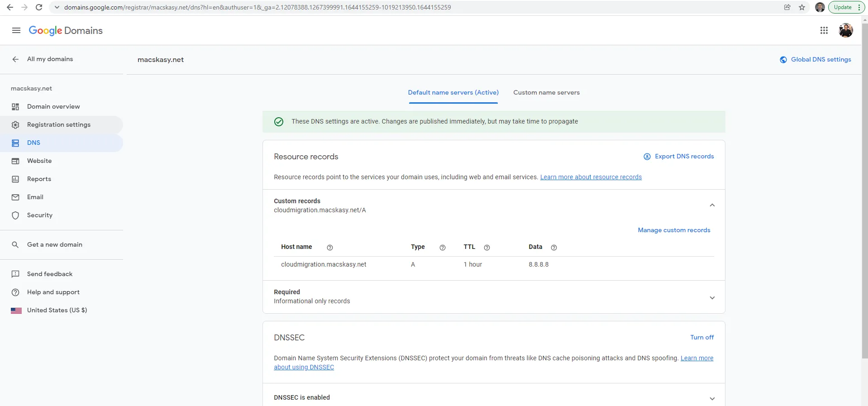
Task: Click the Domain overview dashboard icon
Action: 15,107
